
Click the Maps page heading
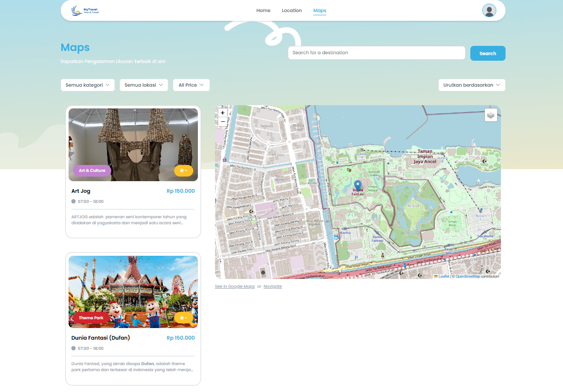75,47
